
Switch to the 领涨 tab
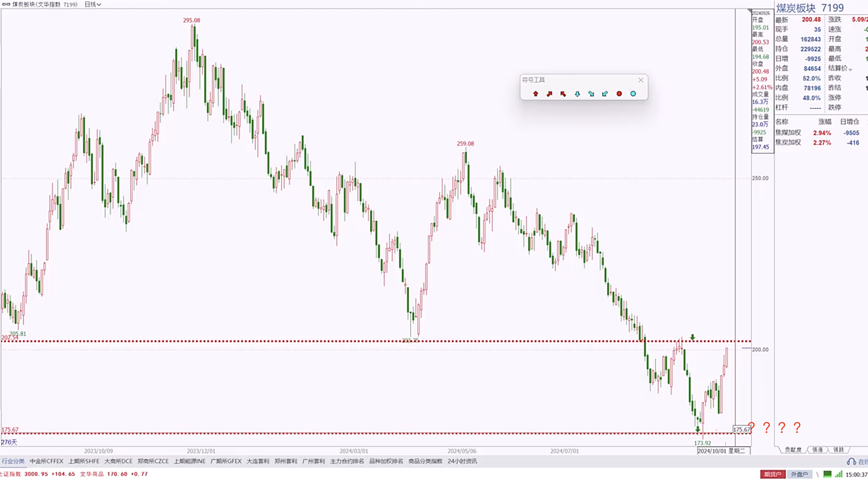(x=817, y=450)
